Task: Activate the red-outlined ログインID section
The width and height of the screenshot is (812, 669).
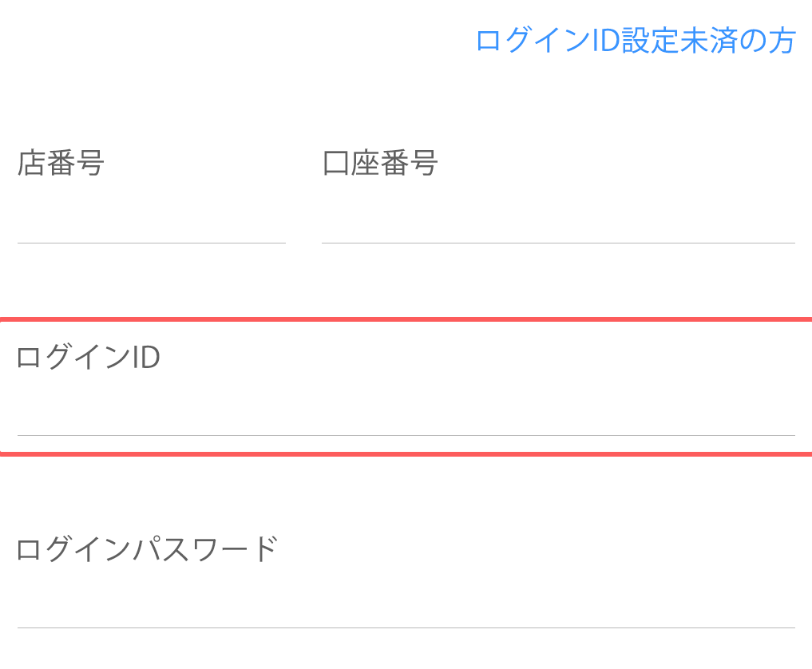Action: point(406,387)
